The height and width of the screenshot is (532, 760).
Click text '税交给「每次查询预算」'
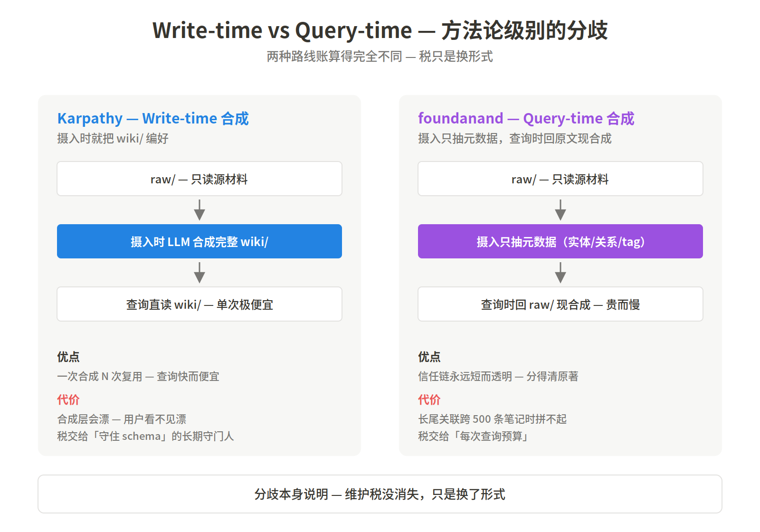coord(474,436)
